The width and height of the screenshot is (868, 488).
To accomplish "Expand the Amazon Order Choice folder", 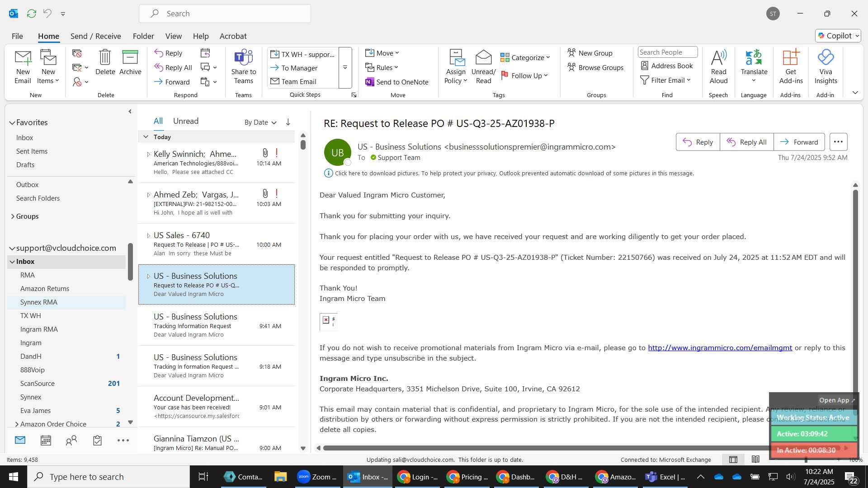I will [x=17, y=424].
